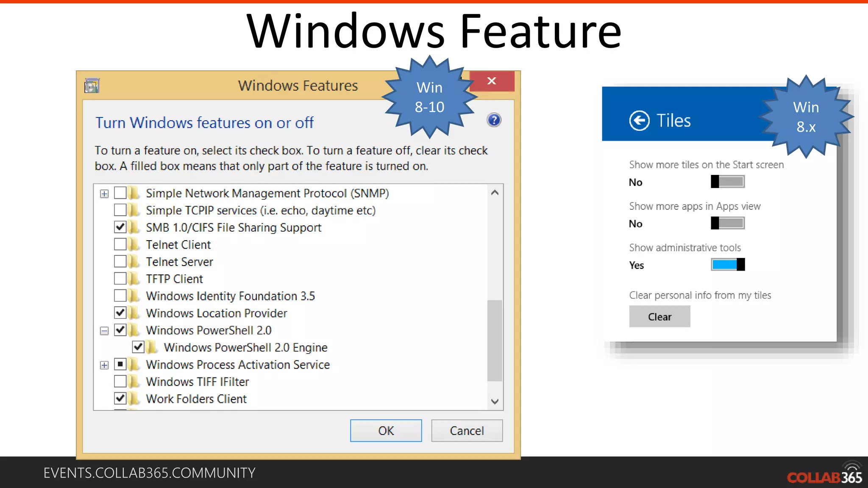The image size is (868, 488).
Task: Click OK in Windows Features dialog
Action: (x=386, y=431)
